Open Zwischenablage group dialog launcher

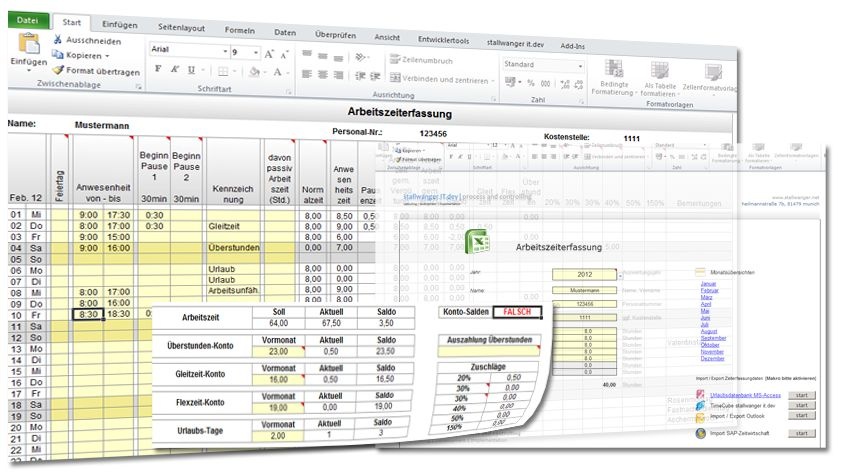click(138, 86)
